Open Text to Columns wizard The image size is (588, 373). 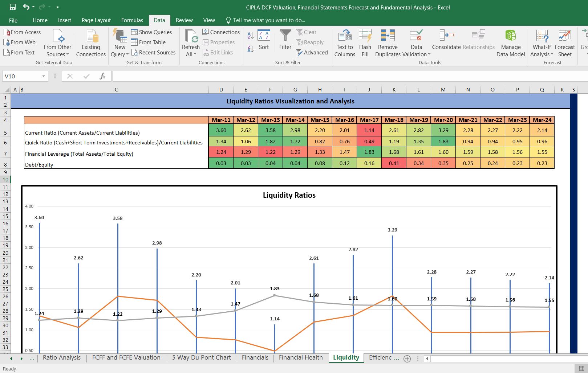[345, 43]
